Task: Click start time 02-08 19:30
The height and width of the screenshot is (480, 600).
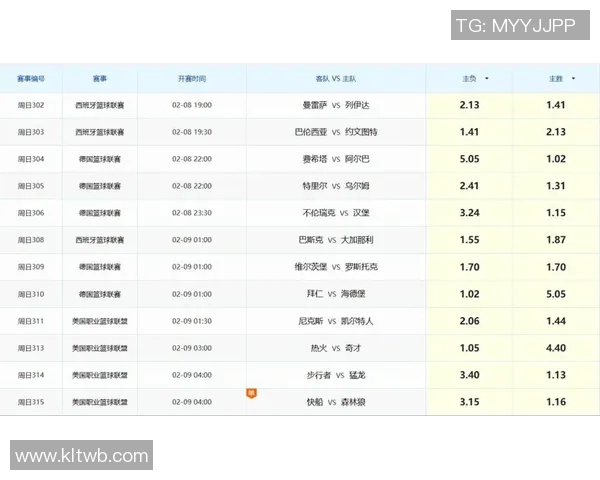Action: pos(192,132)
